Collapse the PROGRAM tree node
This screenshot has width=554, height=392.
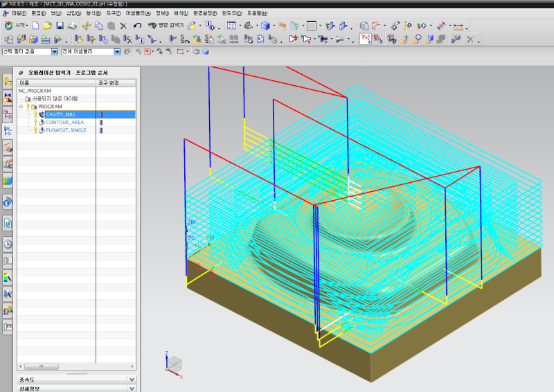coord(20,107)
